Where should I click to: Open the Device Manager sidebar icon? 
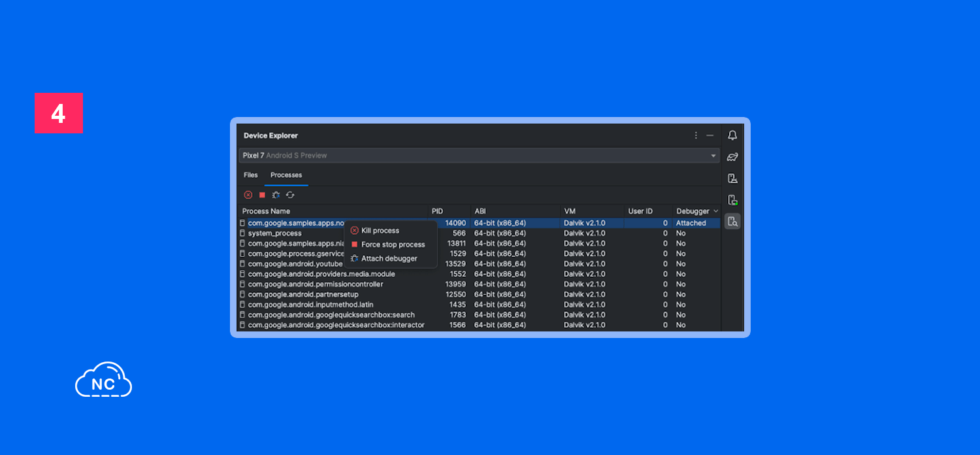732,178
